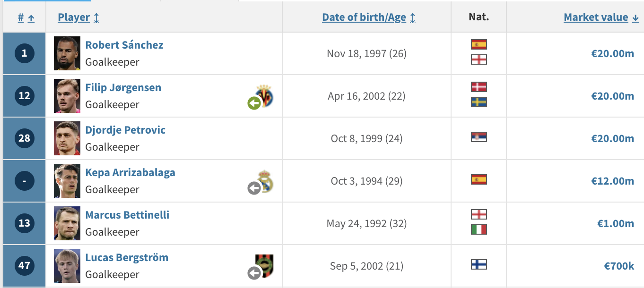Click the Villarreal club crest icon
Screen dimensions: 644x288
(265, 96)
